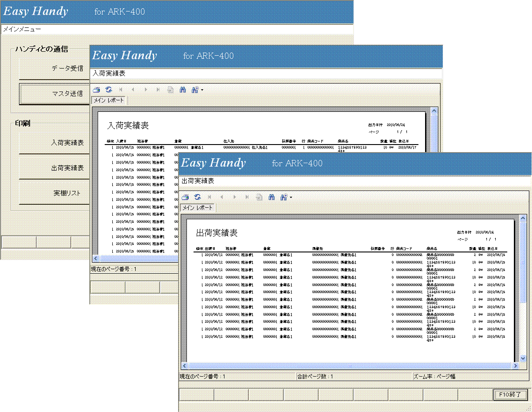Viewport: 532px width, 412px height.
Task: Print the 入荷実績表 report
Action: point(97,90)
